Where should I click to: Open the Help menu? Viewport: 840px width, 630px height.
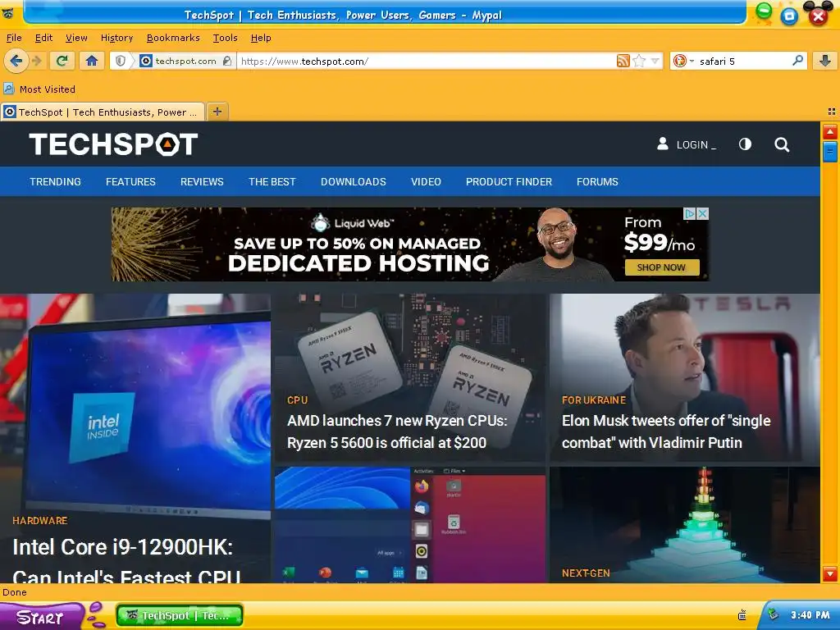(x=261, y=38)
